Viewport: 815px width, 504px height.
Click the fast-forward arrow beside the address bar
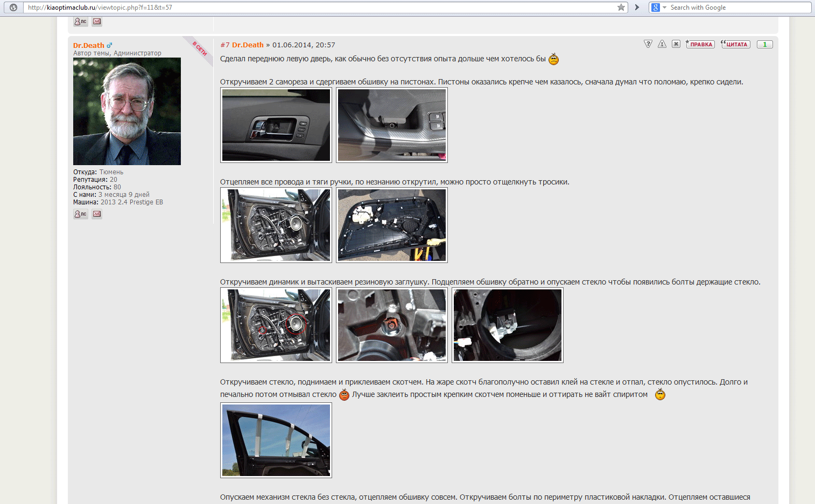coord(637,8)
